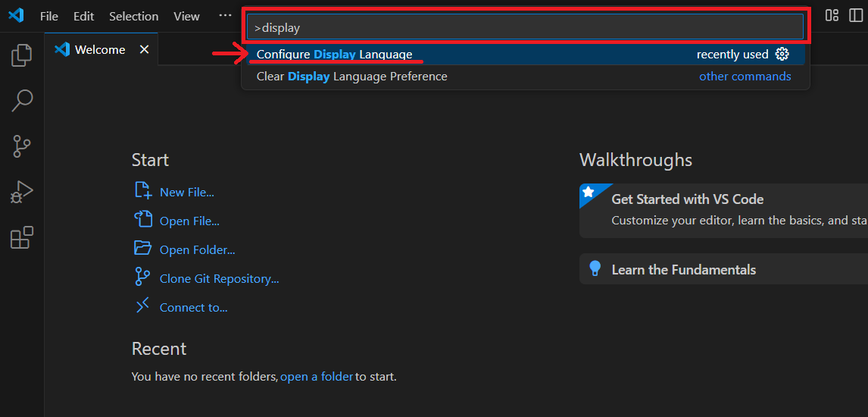This screenshot has height=417, width=868.
Task: Click the VS Code logo in title bar
Action: 16,16
